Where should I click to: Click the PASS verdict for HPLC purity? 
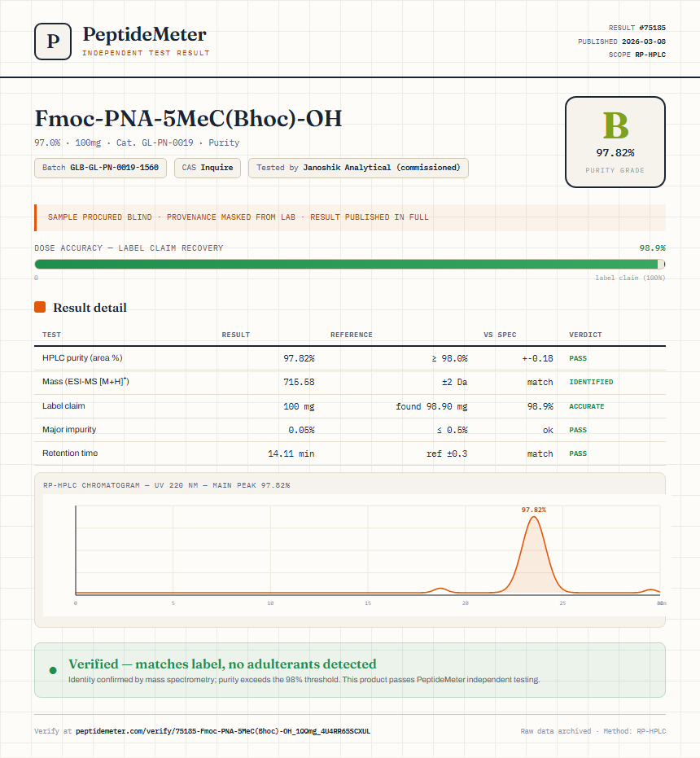tap(578, 358)
